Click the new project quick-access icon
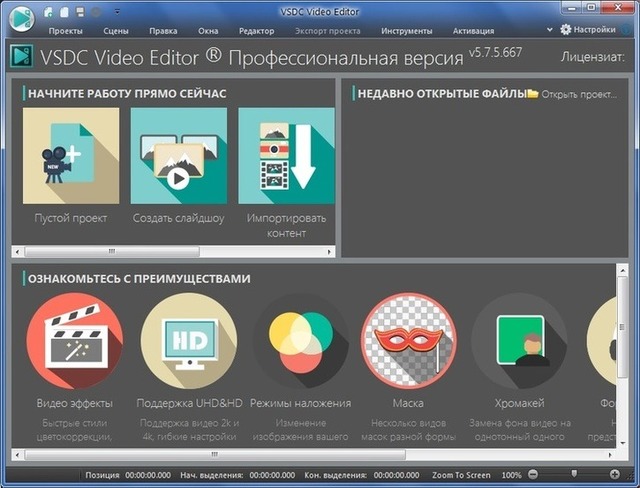 pyautogui.click(x=48, y=12)
